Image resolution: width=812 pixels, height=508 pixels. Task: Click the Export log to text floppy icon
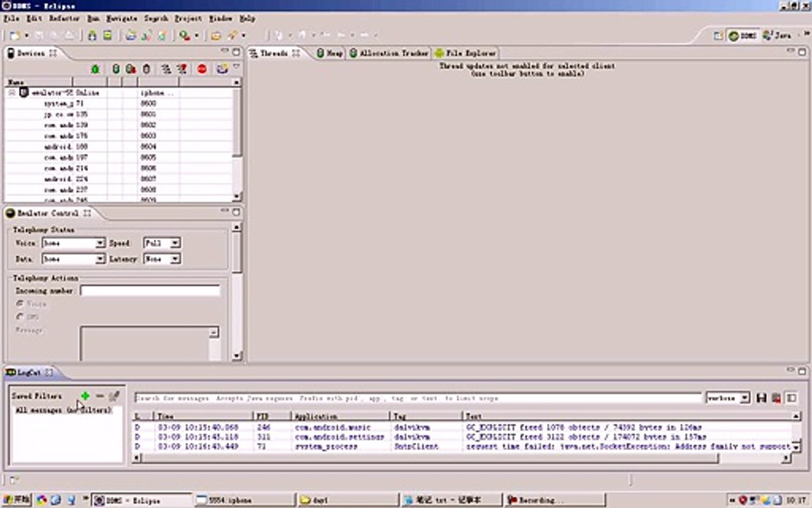point(761,398)
